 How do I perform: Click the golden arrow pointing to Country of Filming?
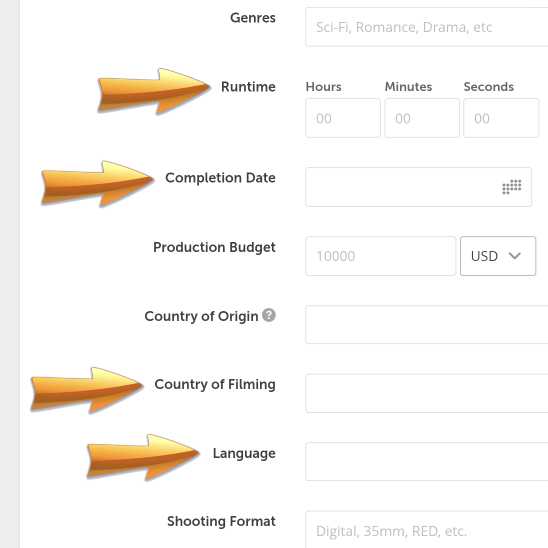pyautogui.click(x=87, y=390)
